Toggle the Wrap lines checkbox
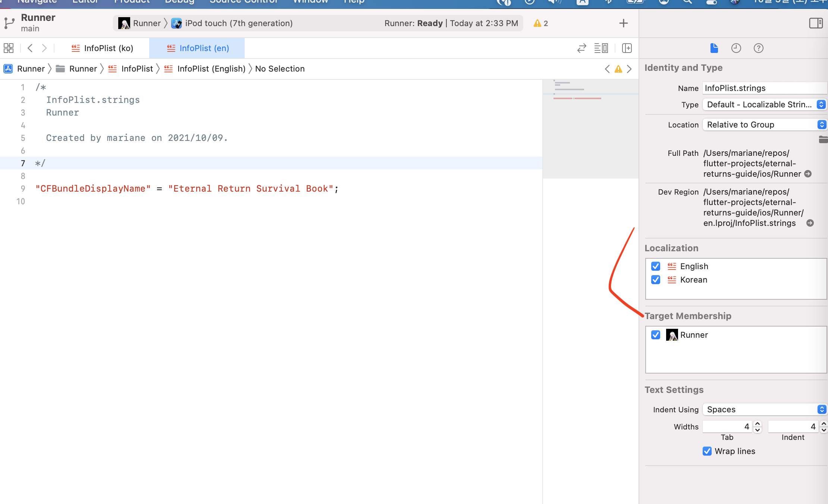Viewport: 828px width, 504px height. [x=707, y=451]
